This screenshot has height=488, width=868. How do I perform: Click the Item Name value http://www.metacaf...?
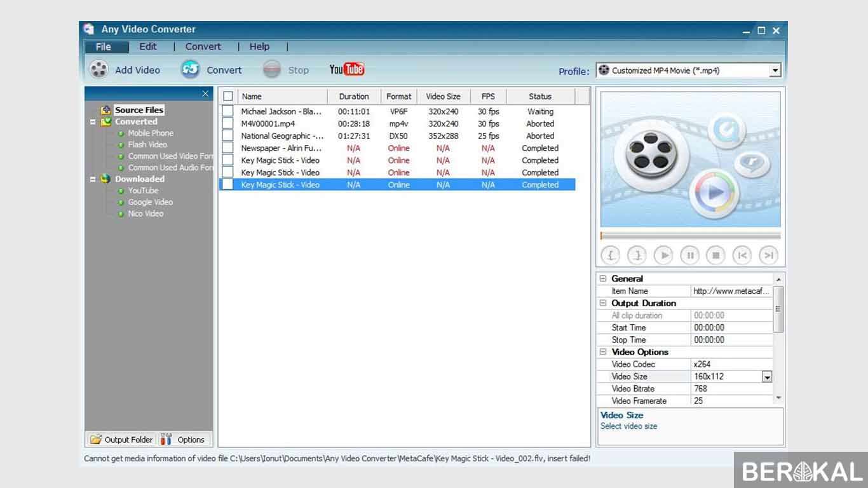732,291
